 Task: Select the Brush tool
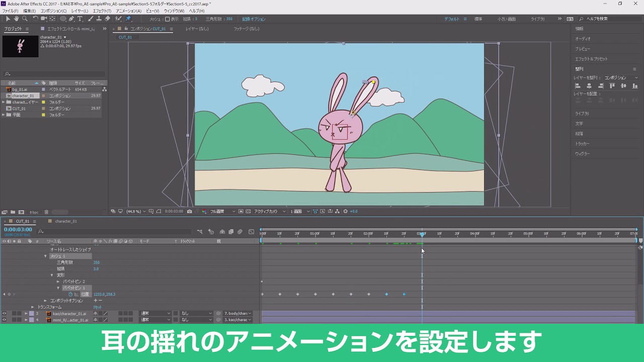tap(91, 19)
